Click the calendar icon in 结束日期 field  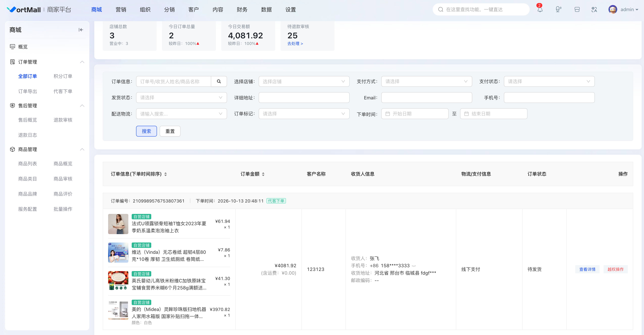coord(466,114)
